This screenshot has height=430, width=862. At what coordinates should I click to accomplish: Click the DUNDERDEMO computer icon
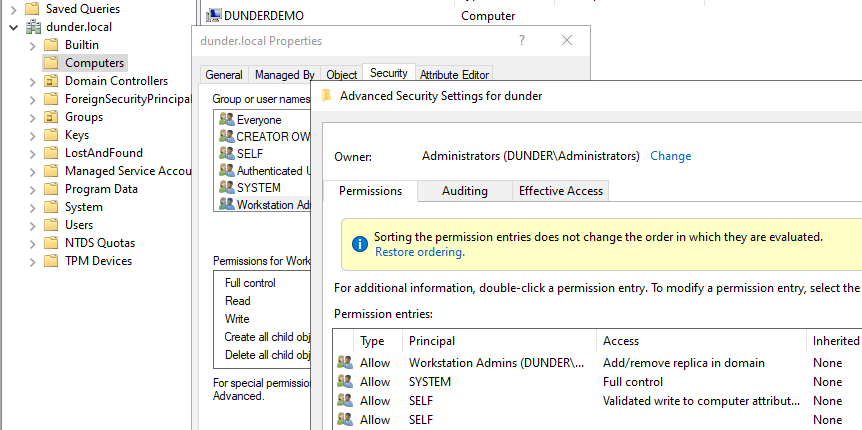pyautogui.click(x=214, y=15)
